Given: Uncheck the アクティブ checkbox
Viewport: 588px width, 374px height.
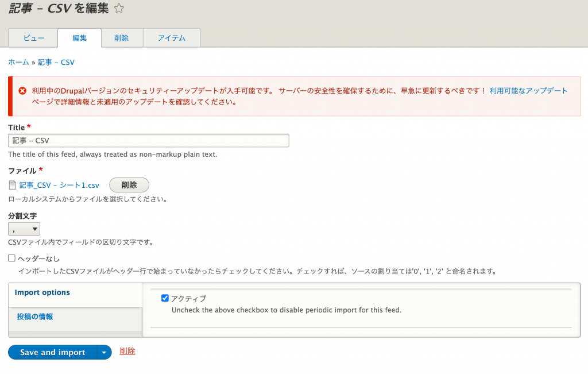Looking at the screenshot, I should 165,298.
